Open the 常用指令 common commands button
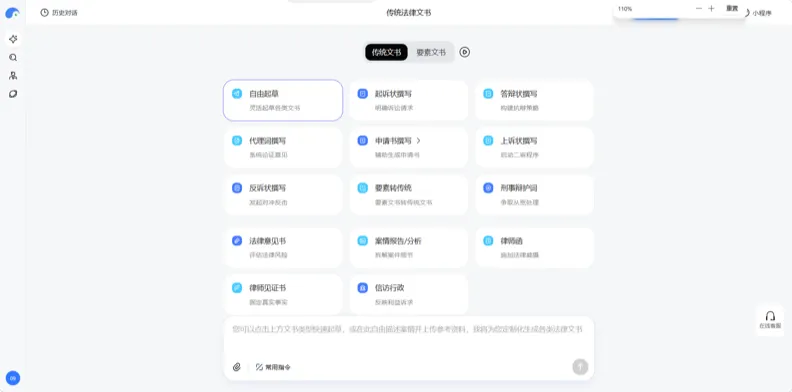The image size is (792, 392). [x=273, y=367]
